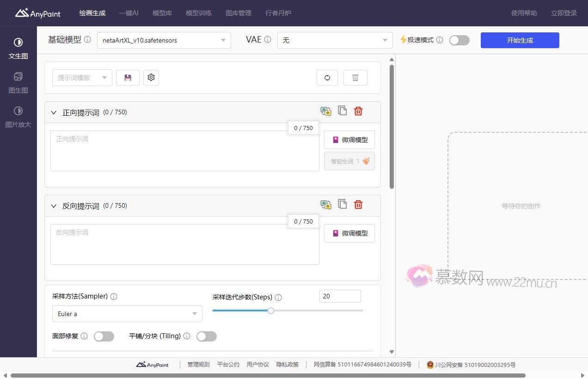The height and width of the screenshot is (379, 588).
Task: Expand the VAE dropdown
Action: click(335, 40)
